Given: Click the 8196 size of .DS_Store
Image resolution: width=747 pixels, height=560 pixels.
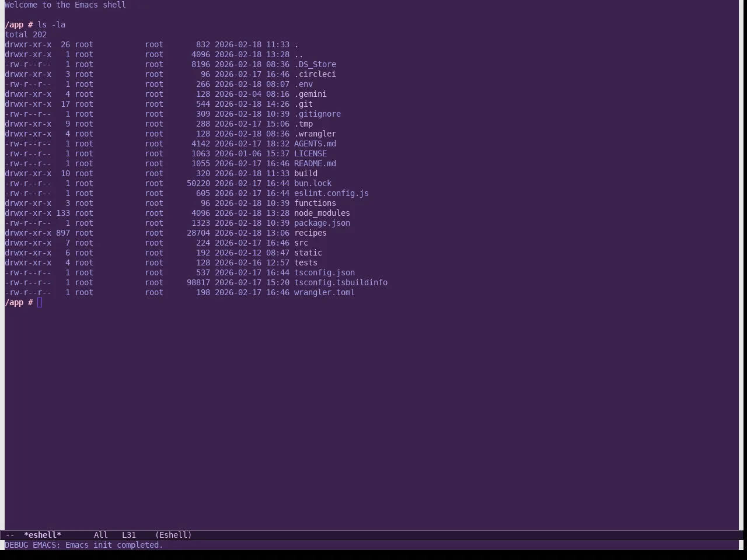Looking at the screenshot, I should (x=201, y=64).
